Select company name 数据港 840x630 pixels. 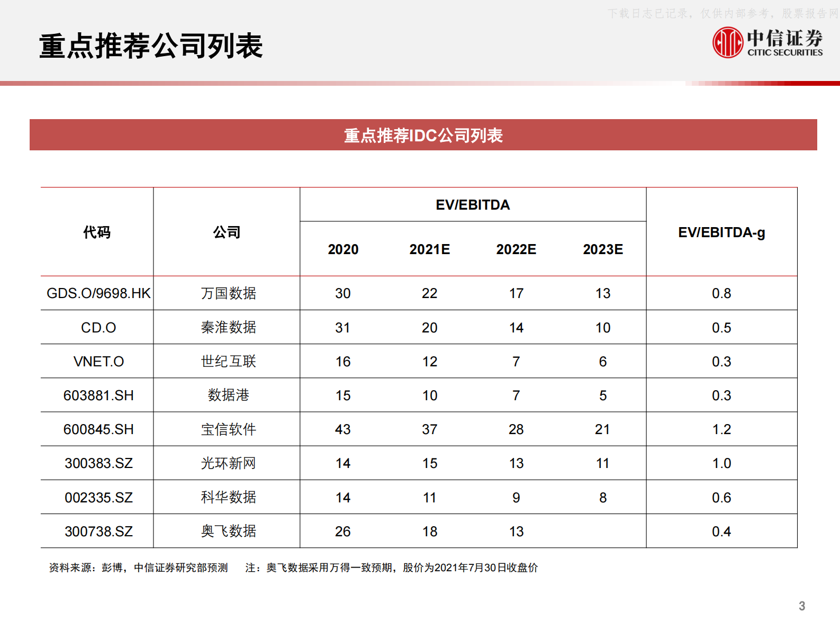click(228, 395)
